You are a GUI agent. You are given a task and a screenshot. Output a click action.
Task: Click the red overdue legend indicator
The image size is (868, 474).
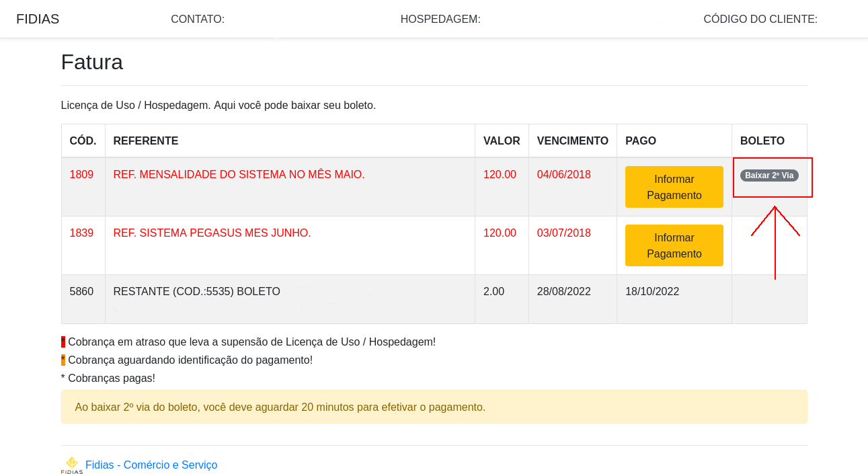tap(63, 341)
